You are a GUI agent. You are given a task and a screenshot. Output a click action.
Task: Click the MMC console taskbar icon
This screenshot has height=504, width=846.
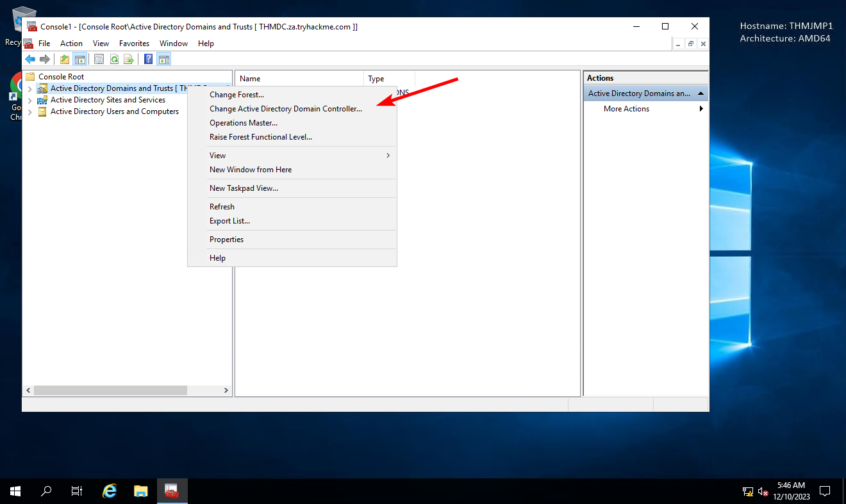172,491
